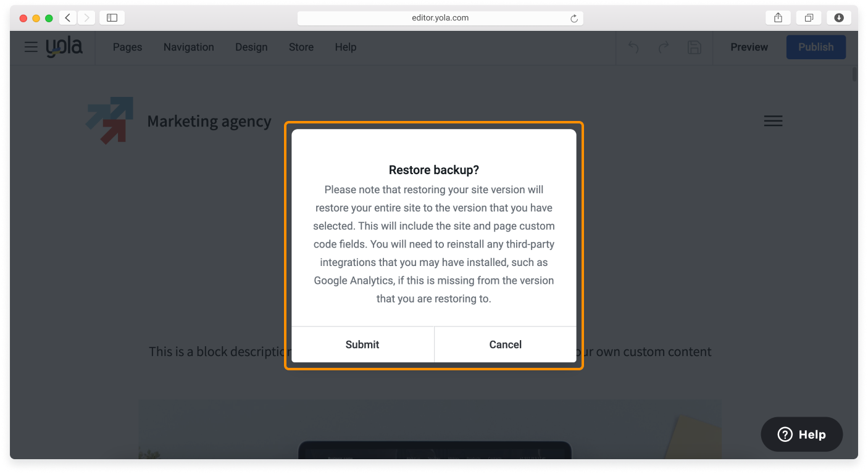Click the Undo arrow icon
Image resolution: width=868 pixels, height=474 pixels.
point(633,47)
